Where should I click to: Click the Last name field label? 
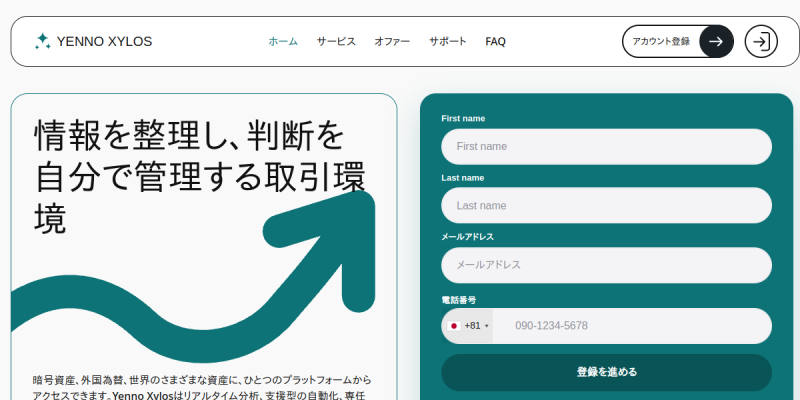463,178
